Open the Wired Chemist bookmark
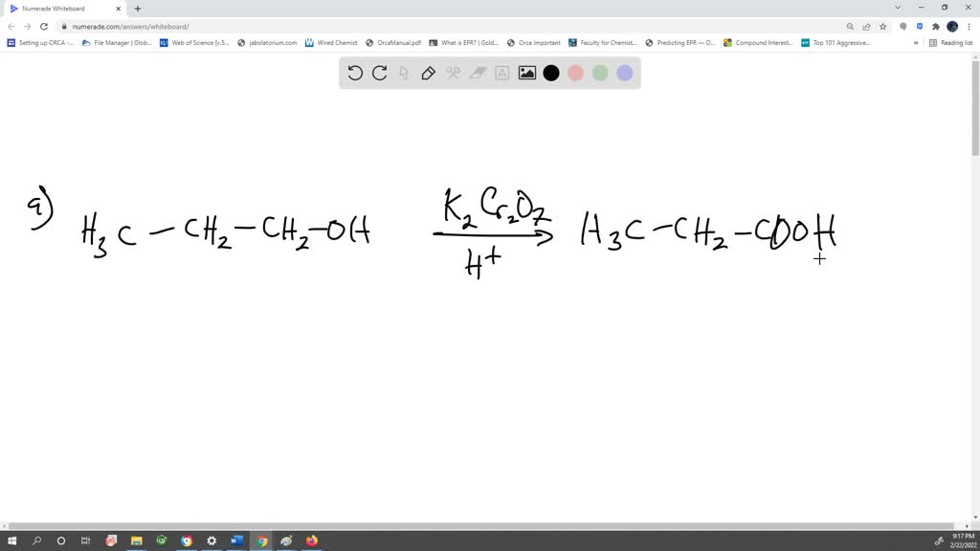The width and height of the screenshot is (980, 551). pyautogui.click(x=330, y=42)
